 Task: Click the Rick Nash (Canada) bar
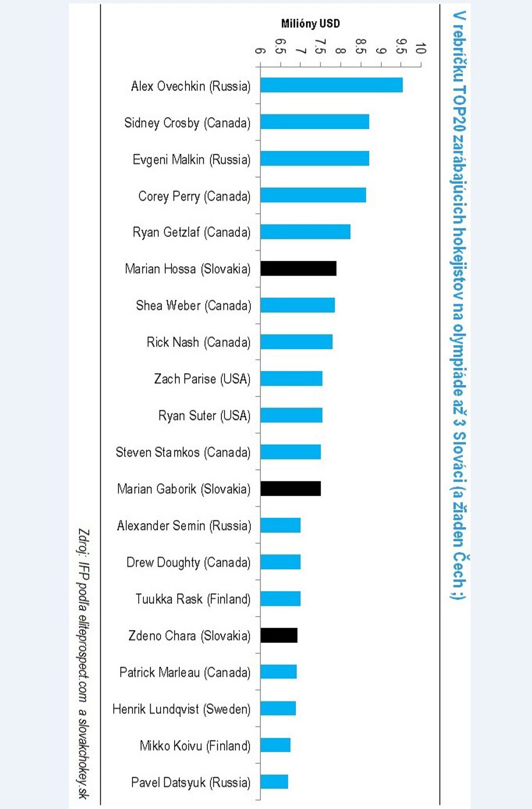296,342
